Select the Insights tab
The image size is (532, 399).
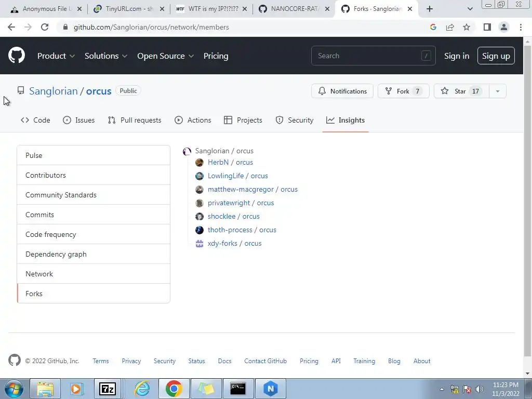(x=345, y=120)
